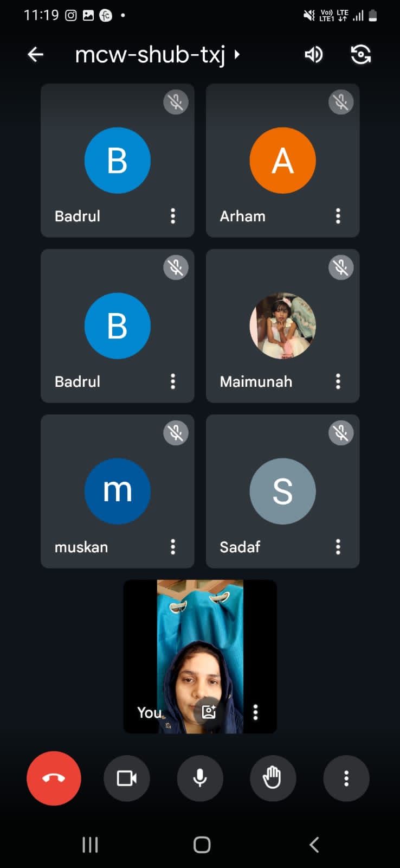The image size is (400, 868).
Task: Tap Maimunah's profile photo thumbnail
Action: [282, 325]
